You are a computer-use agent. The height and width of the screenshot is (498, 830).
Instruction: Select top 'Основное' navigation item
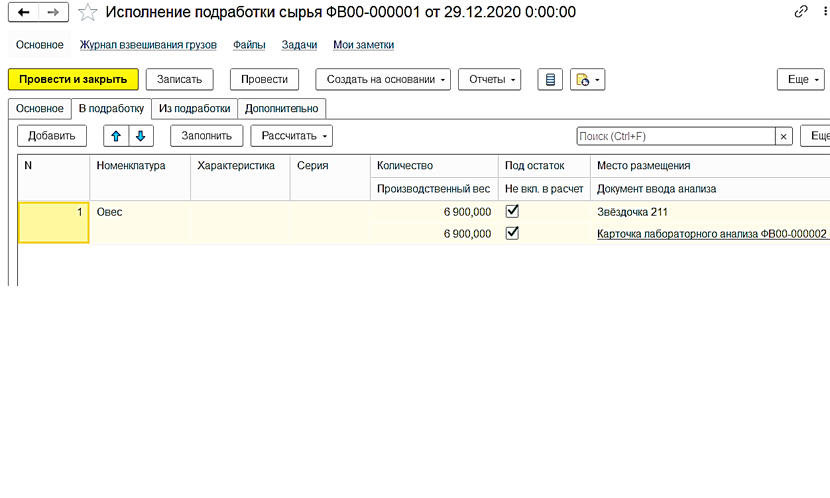(x=40, y=45)
